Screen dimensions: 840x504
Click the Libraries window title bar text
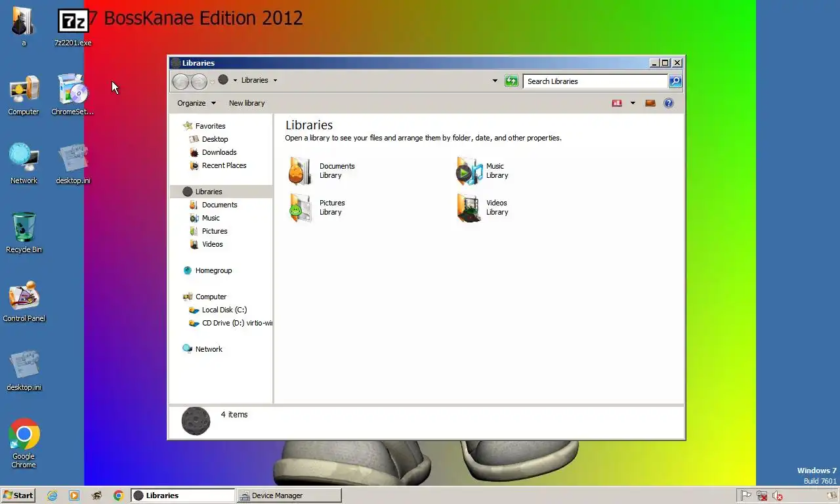(198, 63)
